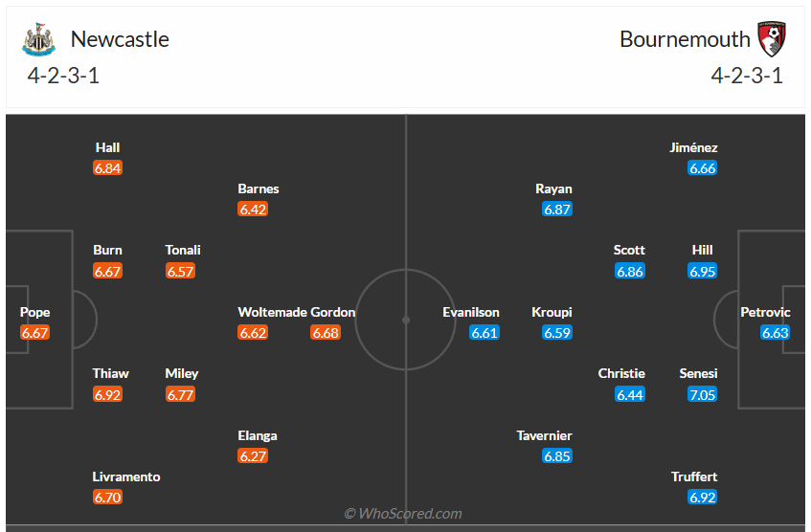Image resolution: width=811 pixels, height=532 pixels.
Task: Click the WhoScored.com watermark link
Action: [x=403, y=514]
